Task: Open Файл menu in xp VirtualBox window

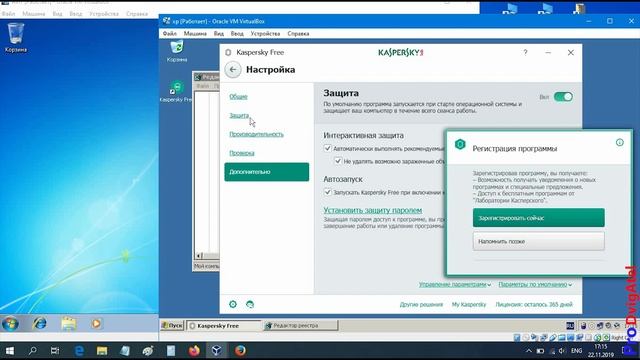Action: [x=169, y=33]
